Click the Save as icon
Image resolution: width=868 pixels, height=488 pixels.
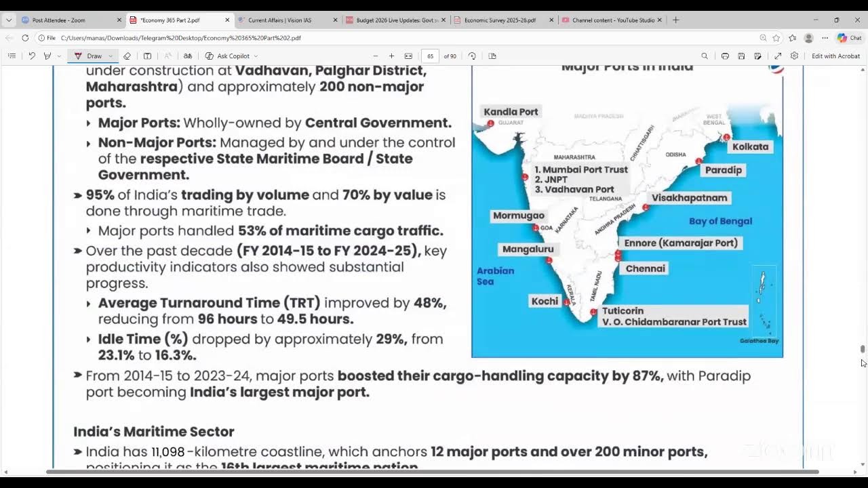click(757, 56)
